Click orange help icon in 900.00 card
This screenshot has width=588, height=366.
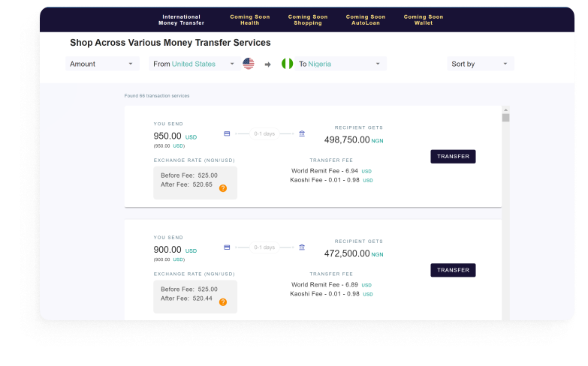coord(223,302)
